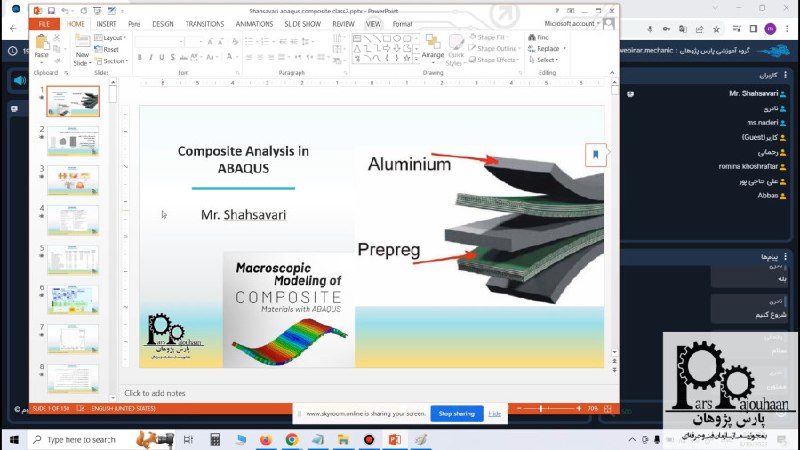Toggle Text Shadow formatting

point(172,57)
